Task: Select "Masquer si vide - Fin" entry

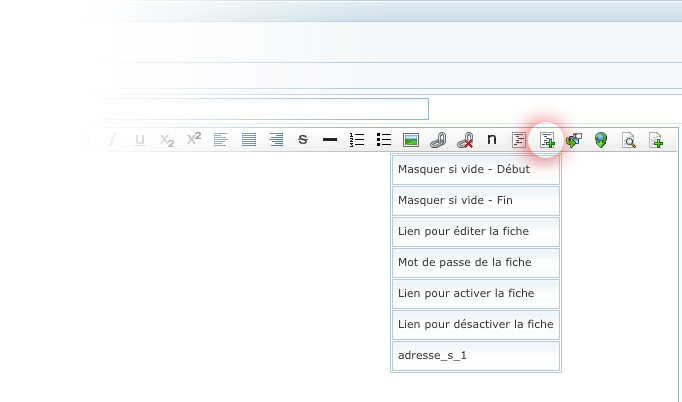Action: pos(476,201)
